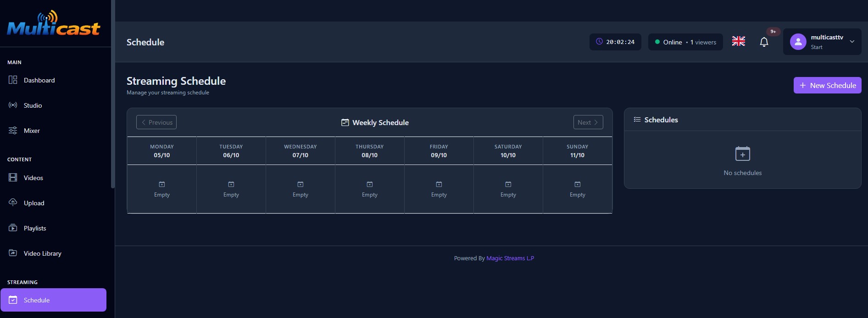Click the sidebar vertical scrollbar
The height and width of the screenshot is (318, 868).
113,94
